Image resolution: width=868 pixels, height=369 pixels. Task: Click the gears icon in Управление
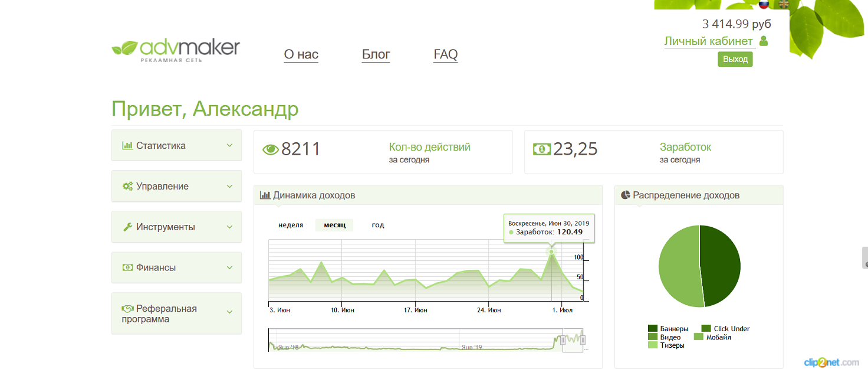click(127, 186)
